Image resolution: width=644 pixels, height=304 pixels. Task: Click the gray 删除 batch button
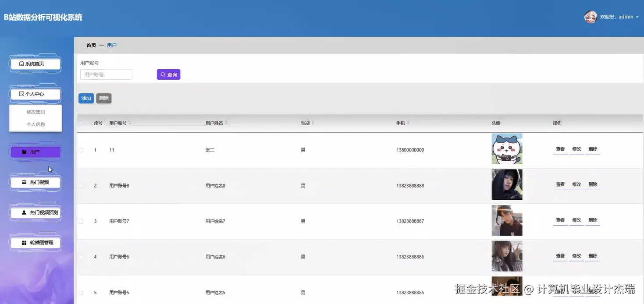pos(104,98)
